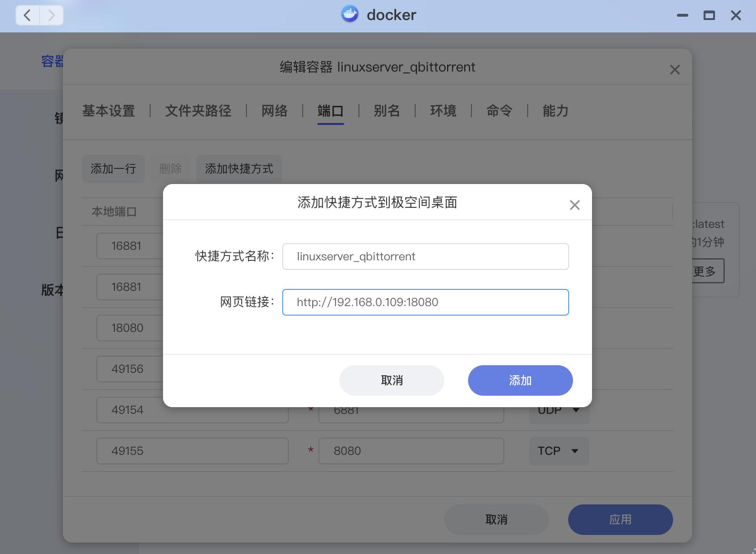Image resolution: width=756 pixels, height=554 pixels.
Task: Minimize the docker window
Action: 683,15
